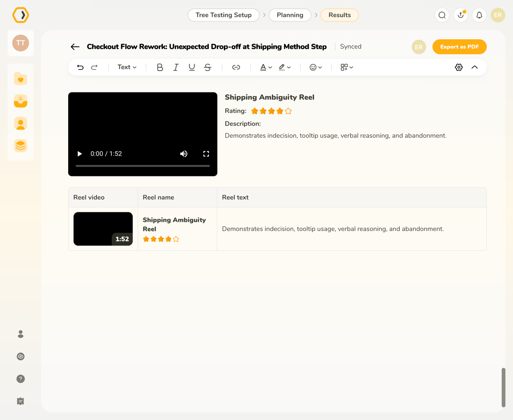Click the Description label
The width and height of the screenshot is (513, 420).
[243, 124]
